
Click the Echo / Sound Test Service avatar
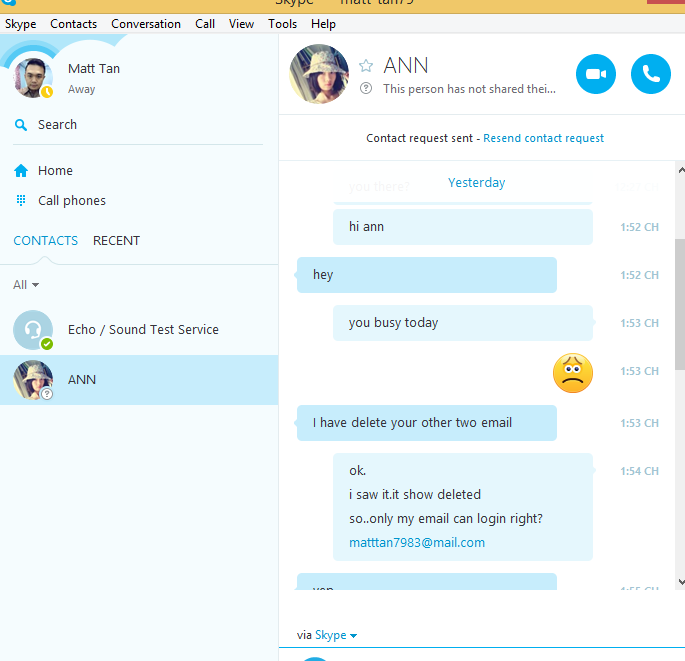point(33,330)
